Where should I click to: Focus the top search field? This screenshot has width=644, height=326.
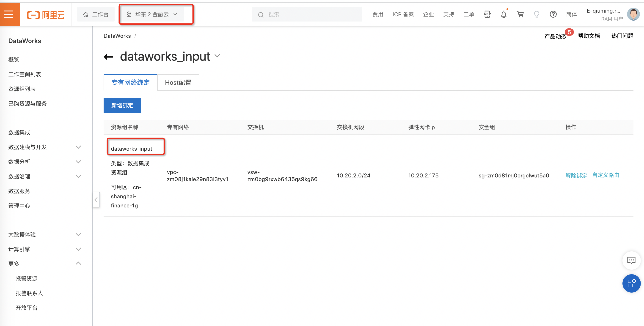click(x=307, y=14)
